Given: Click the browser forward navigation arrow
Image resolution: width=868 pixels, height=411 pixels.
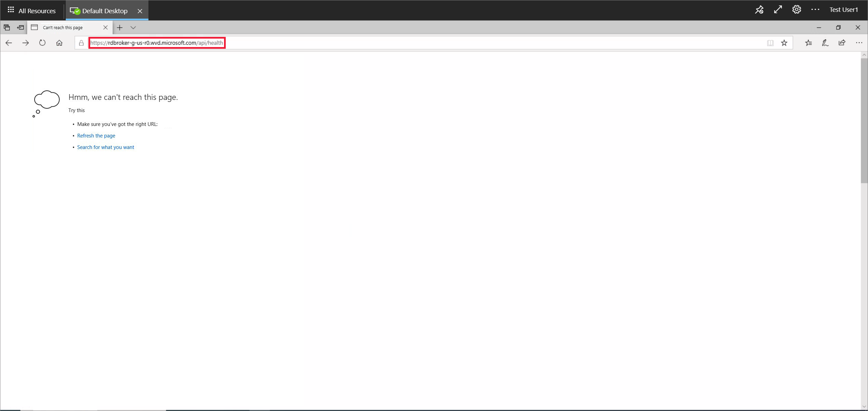Looking at the screenshot, I should point(25,43).
